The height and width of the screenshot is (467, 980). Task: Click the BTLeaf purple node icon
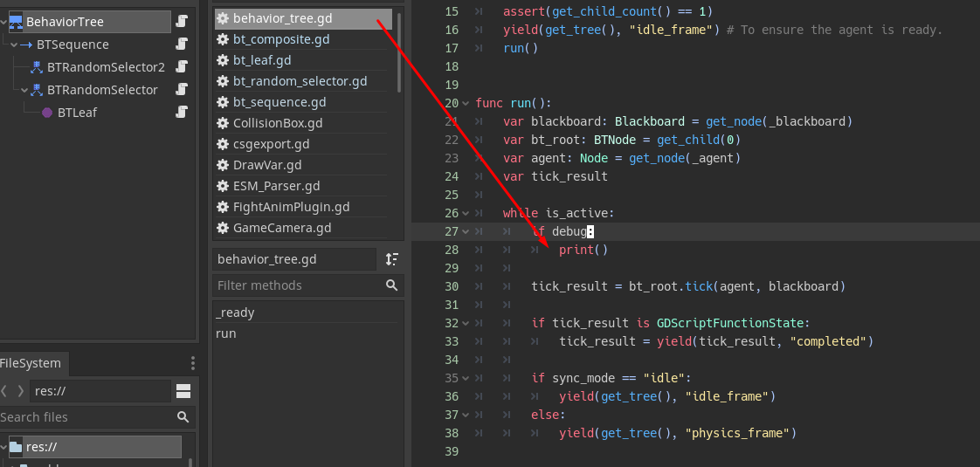click(47, 113)
